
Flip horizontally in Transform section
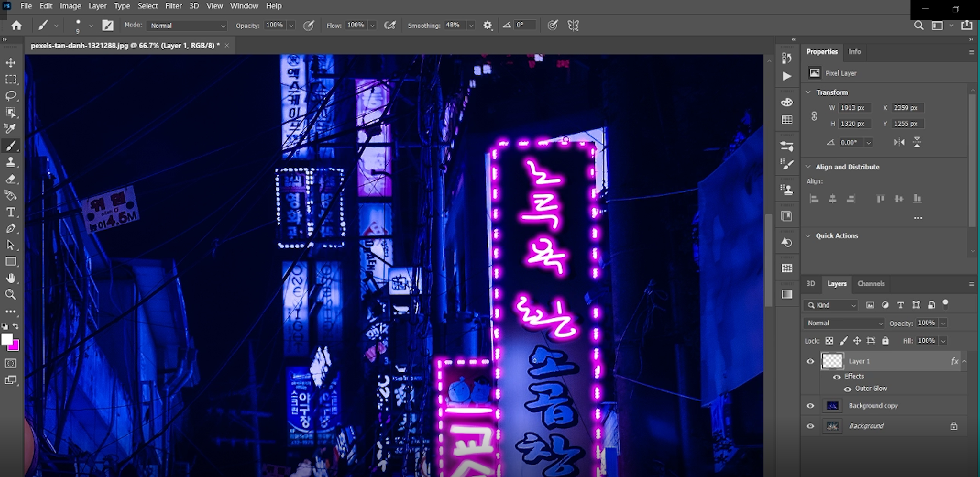coord(899,142)
